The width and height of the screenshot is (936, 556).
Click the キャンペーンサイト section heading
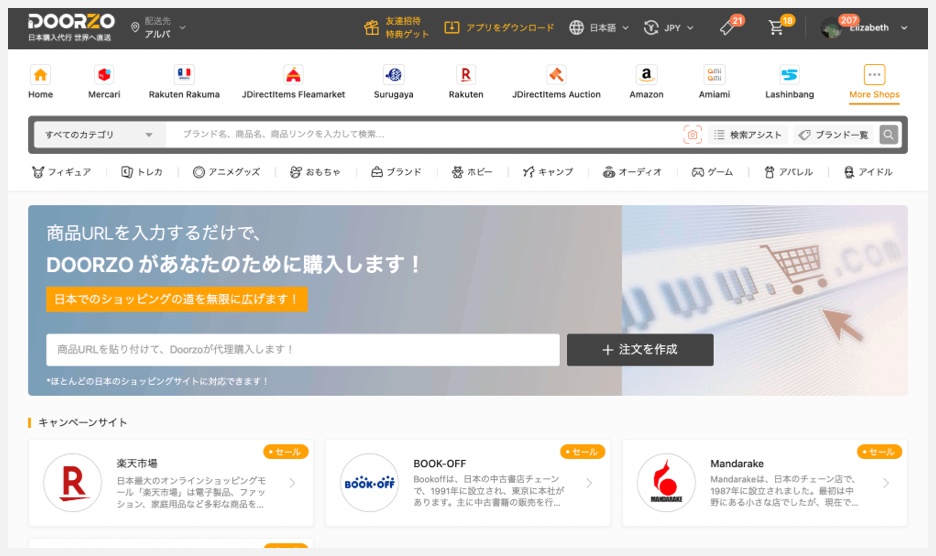pos(82,422)
